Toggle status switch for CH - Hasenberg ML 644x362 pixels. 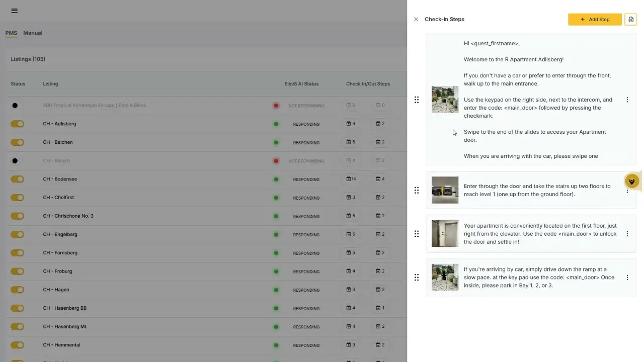(x=17, y=327)
